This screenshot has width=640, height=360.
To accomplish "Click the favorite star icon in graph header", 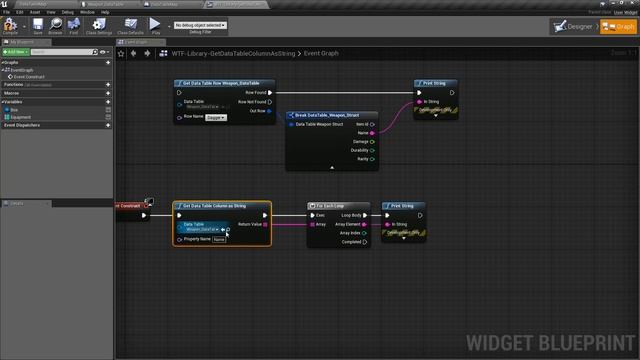I will [121, 53].
